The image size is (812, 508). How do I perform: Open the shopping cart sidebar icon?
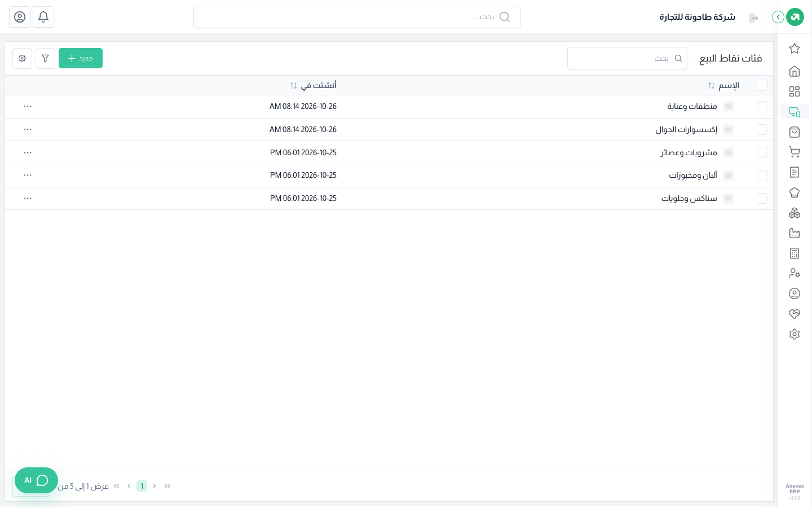(x=795, y=152)
